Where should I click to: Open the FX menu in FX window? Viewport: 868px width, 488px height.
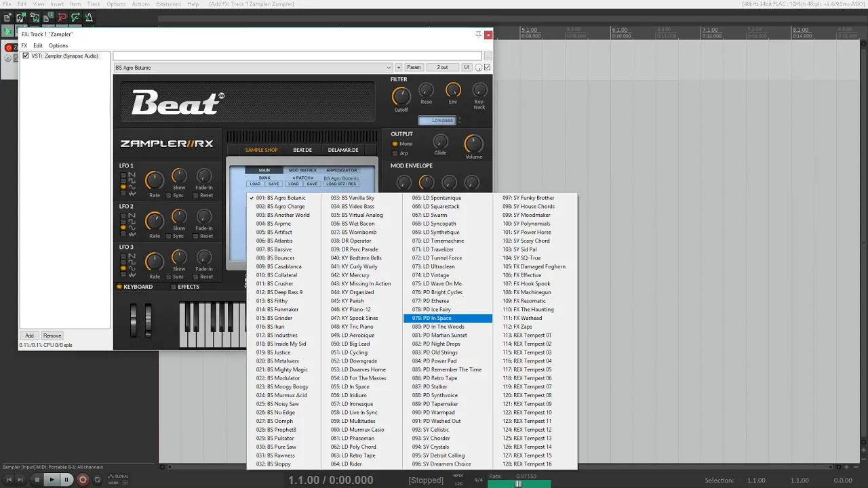click(24, 45)
